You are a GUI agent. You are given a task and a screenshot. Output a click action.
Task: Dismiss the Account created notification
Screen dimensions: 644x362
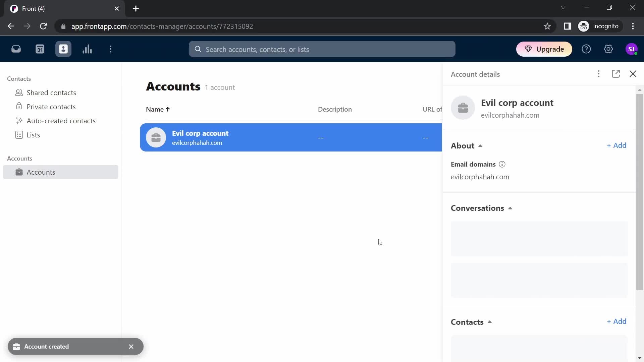(131, 346)
